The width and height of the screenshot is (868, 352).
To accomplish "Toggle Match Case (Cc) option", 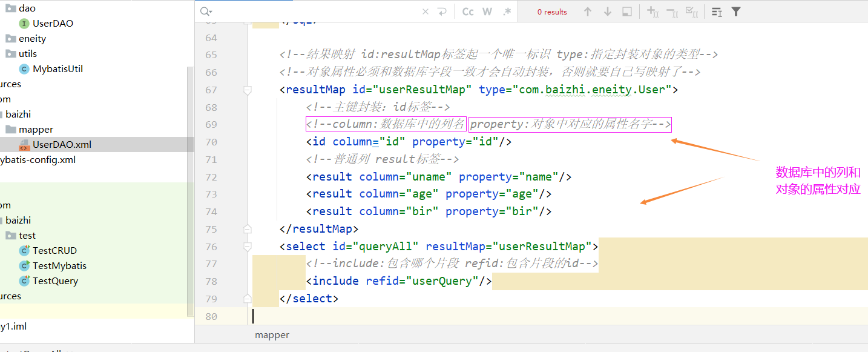I will point(468,12).
